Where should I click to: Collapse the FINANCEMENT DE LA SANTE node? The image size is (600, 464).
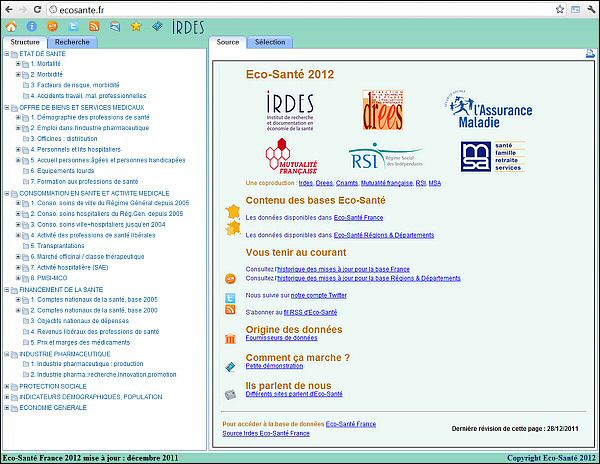(x=7, y=290)
